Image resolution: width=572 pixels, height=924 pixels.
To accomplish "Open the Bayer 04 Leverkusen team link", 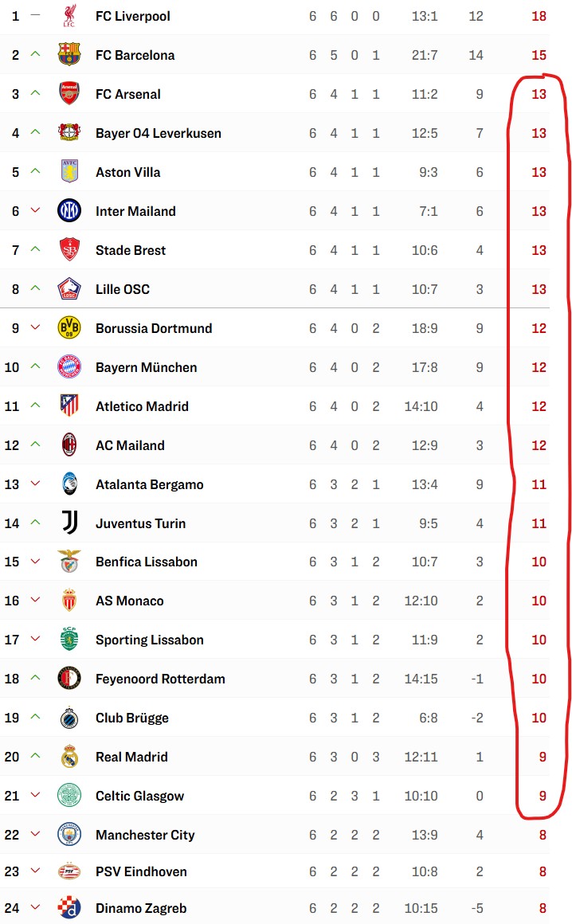I will tap(159, 133).
